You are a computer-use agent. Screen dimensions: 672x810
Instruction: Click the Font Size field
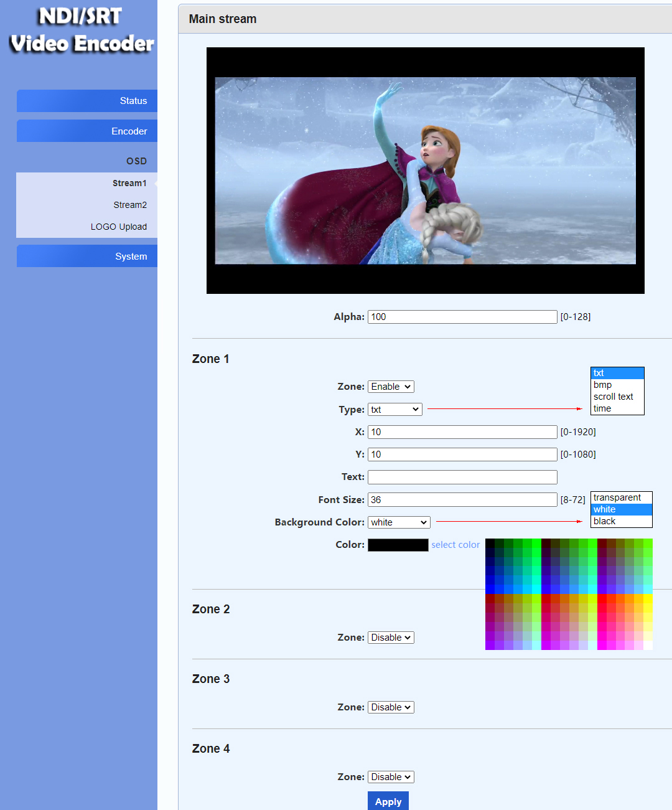coord(462,500)
